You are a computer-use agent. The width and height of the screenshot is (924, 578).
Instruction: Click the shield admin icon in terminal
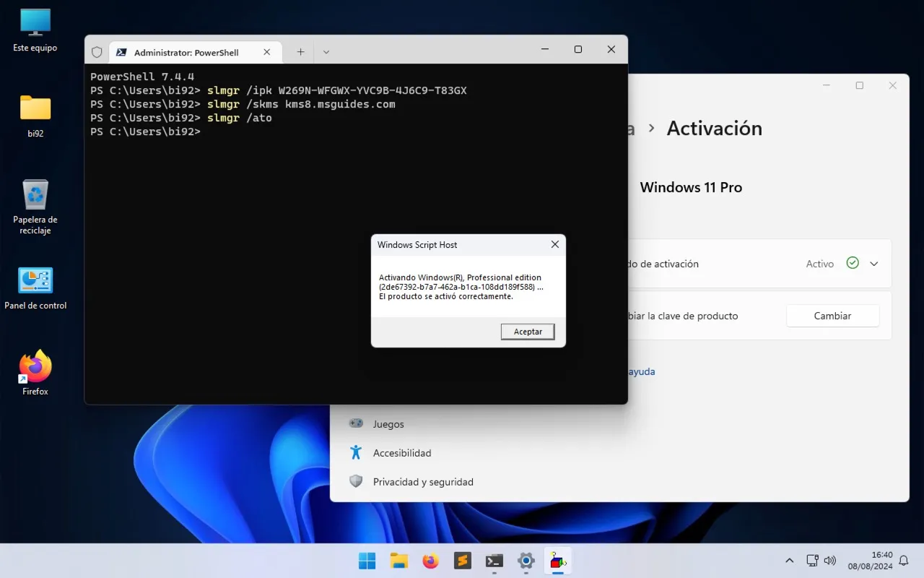97,52
